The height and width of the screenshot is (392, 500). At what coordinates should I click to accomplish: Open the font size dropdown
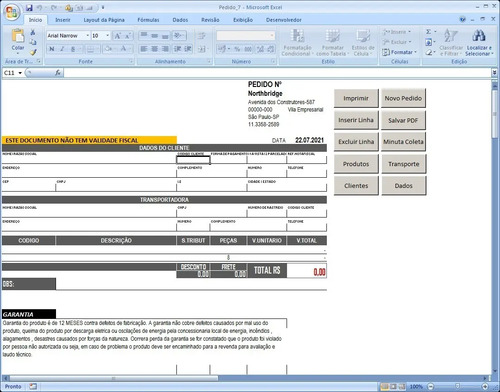(x=107, y=35)
